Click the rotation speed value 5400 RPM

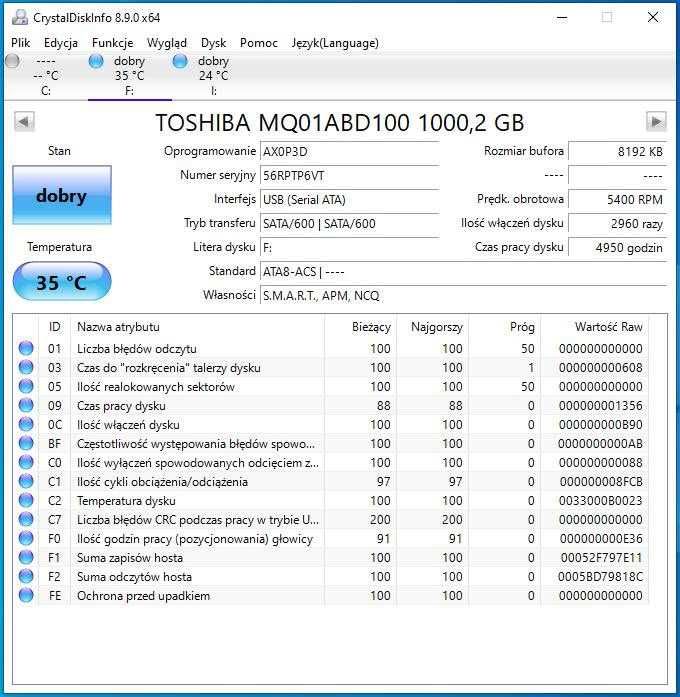[617, 200]
